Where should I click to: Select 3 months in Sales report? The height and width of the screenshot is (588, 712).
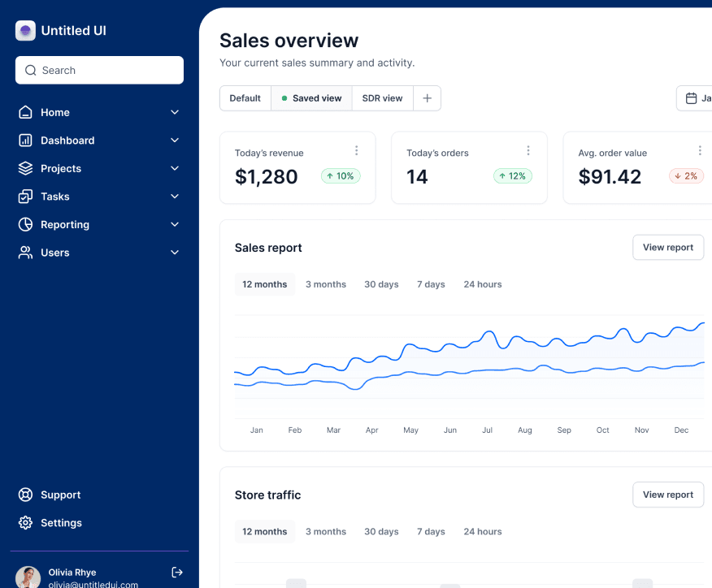click(326, 284)
